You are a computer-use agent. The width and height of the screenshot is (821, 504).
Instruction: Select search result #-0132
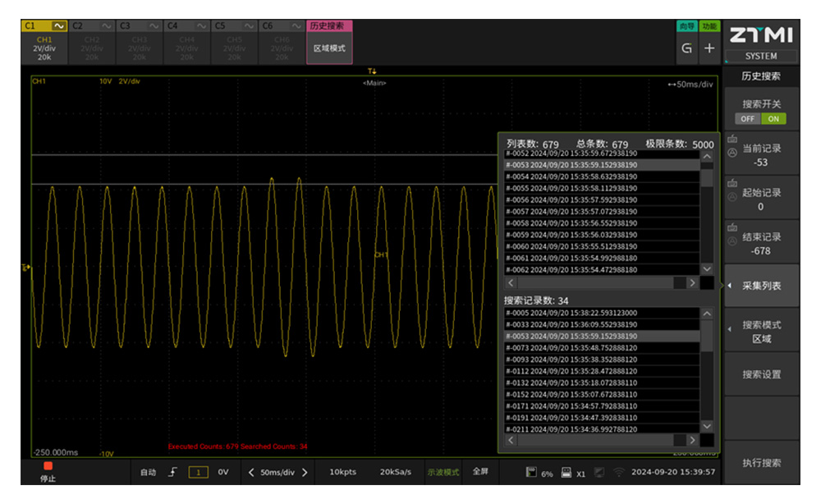coord(602,383)
